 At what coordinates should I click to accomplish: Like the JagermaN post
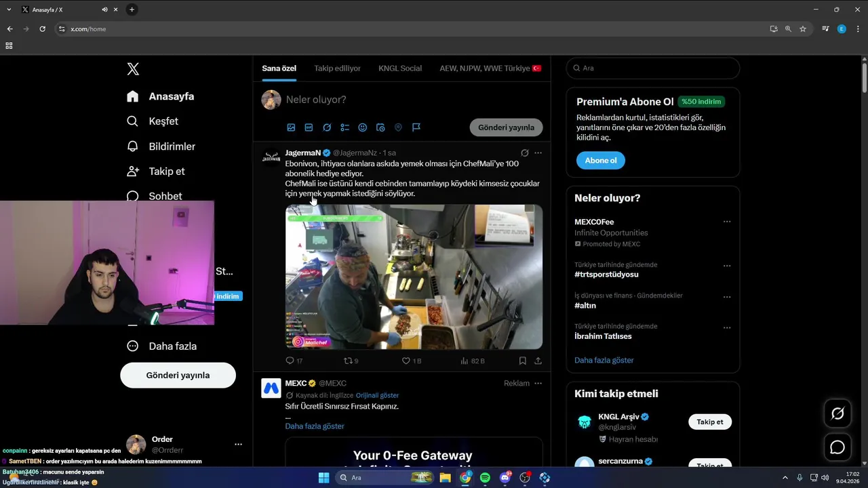point(412,361)
